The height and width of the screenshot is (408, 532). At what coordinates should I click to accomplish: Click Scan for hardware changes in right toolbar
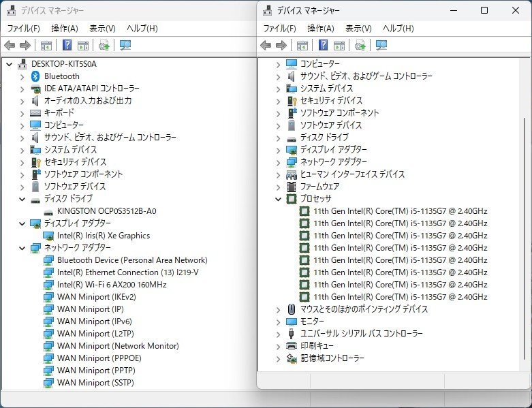381,46
